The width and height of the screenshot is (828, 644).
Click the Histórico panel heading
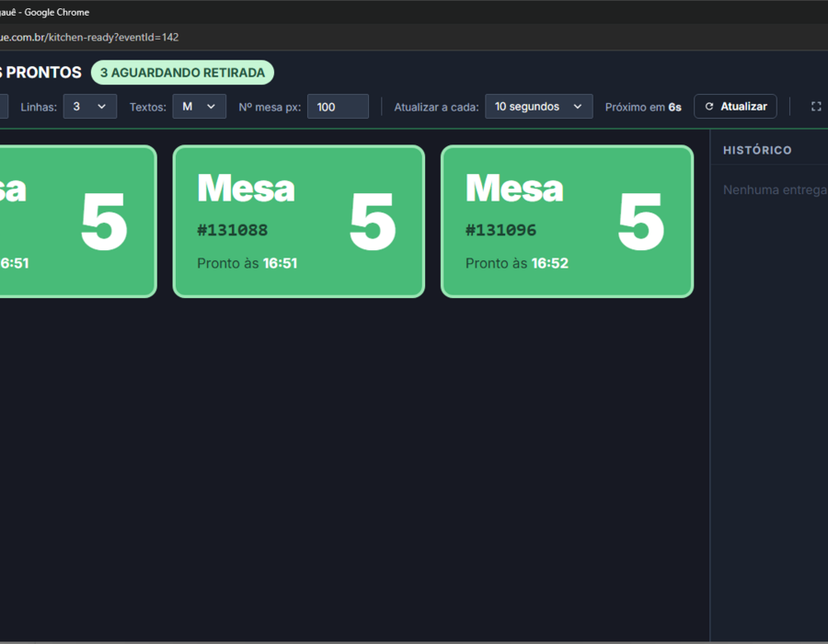(x=757, y=151)
